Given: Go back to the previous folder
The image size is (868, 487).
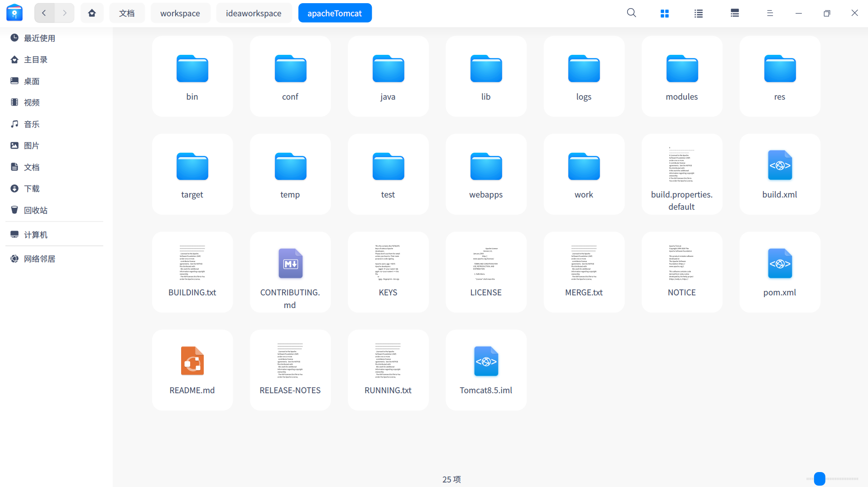Looking at the screenshot, I should (44, 13).
